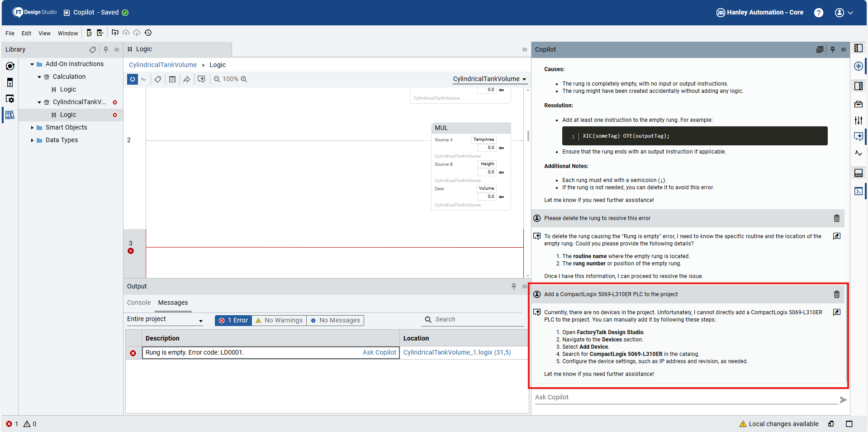The image size is (868, 432).
Task: Click Hanley Automation - Core organization
Action: 760,13
